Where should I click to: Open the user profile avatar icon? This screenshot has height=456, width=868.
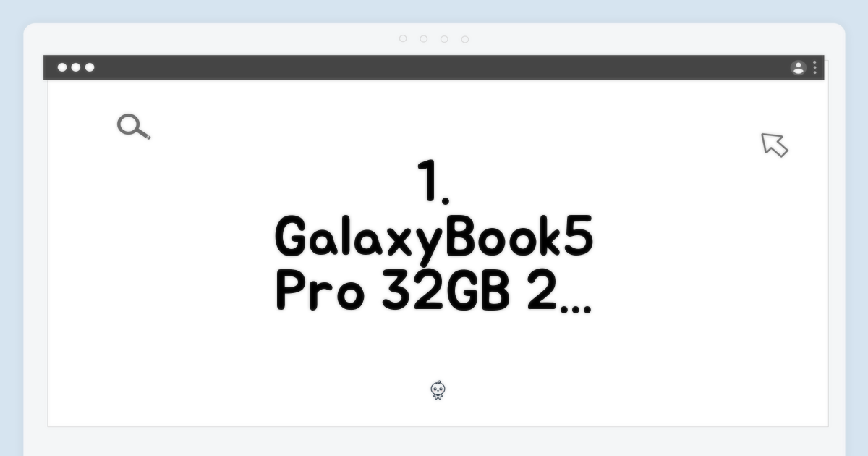[799, 67]
